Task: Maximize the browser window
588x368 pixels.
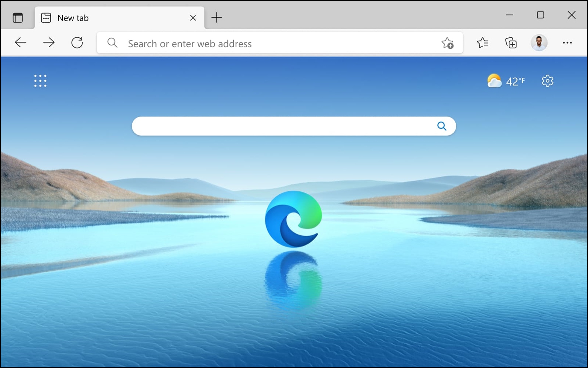Action: point(540,15)
